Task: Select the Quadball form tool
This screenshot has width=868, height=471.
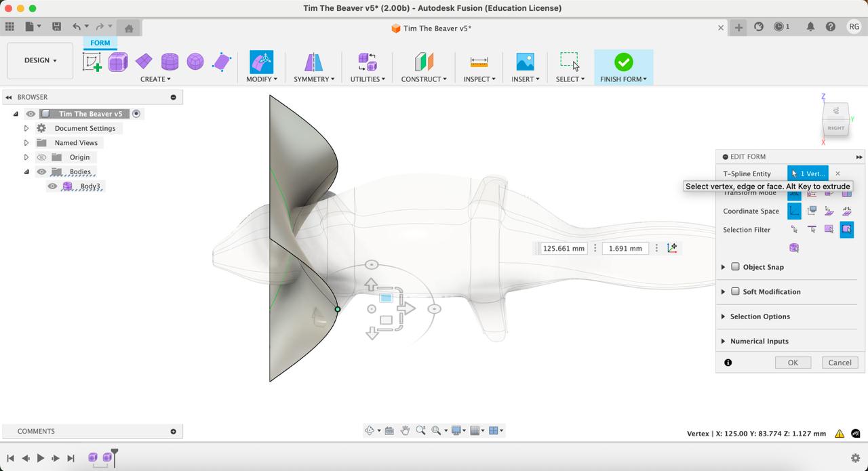Action: (195, 62)
